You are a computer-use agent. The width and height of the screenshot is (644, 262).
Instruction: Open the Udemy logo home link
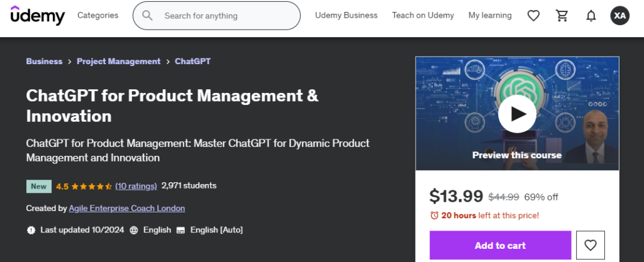(x=38, y=15)
